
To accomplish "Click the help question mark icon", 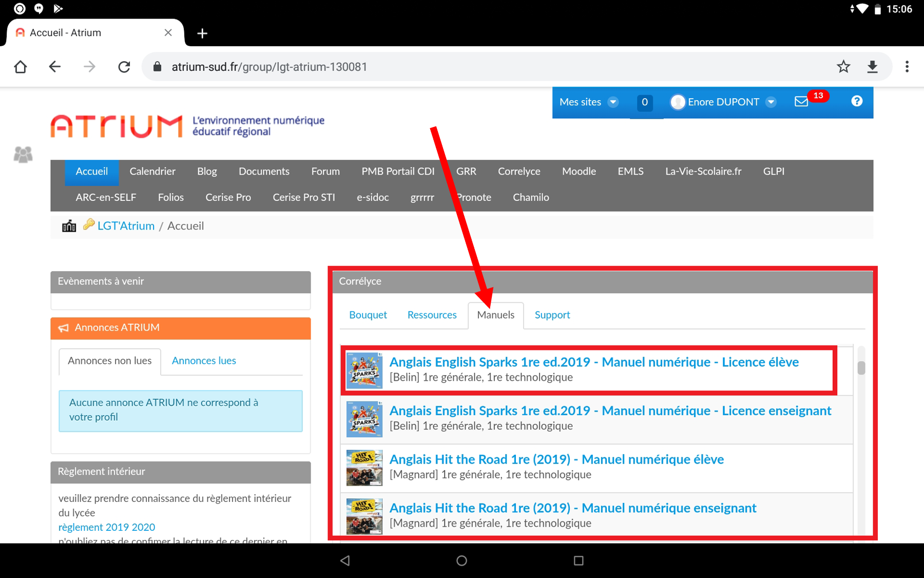I will [x=857, y=101].
